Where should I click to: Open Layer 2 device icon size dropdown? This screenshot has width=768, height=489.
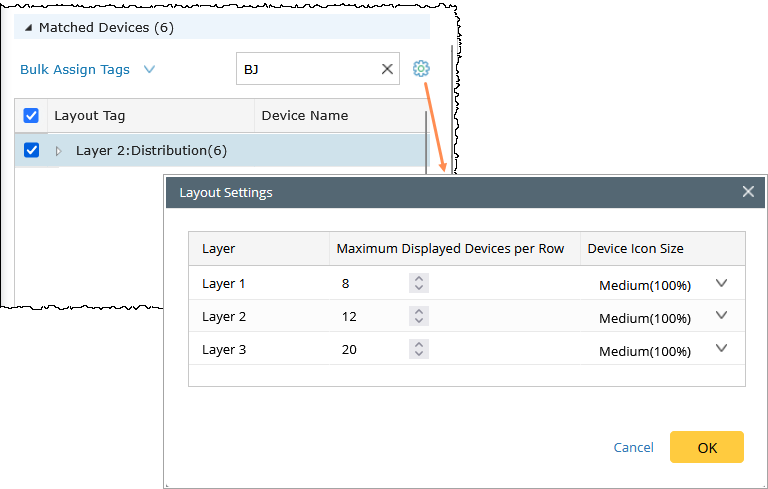coord(722,316)
